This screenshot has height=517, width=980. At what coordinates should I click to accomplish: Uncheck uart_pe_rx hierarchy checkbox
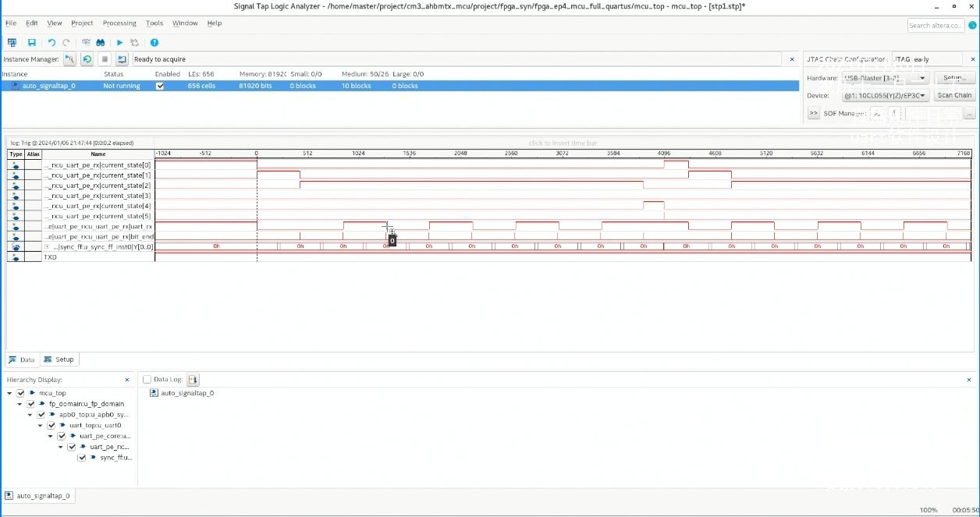[71, 447]
